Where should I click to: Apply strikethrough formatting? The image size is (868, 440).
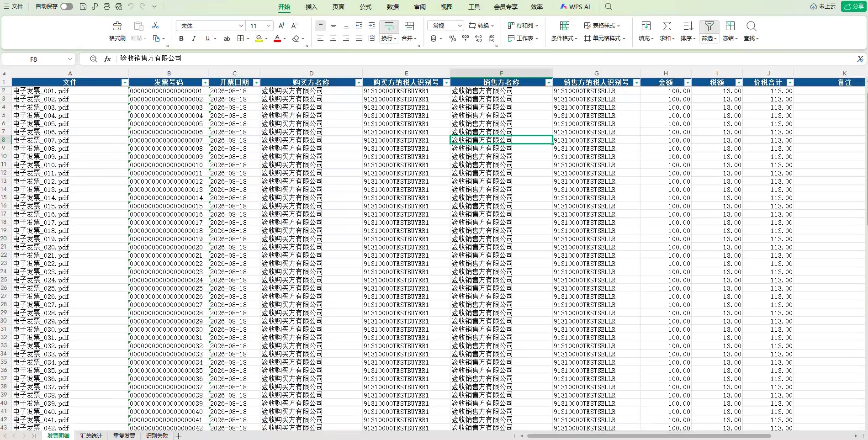click(227, 38)
